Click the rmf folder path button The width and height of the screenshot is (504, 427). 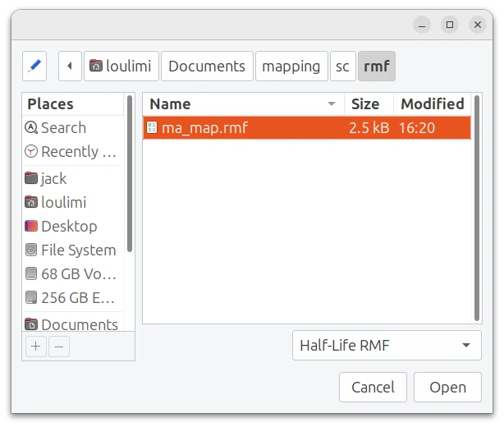coord(377,67)
